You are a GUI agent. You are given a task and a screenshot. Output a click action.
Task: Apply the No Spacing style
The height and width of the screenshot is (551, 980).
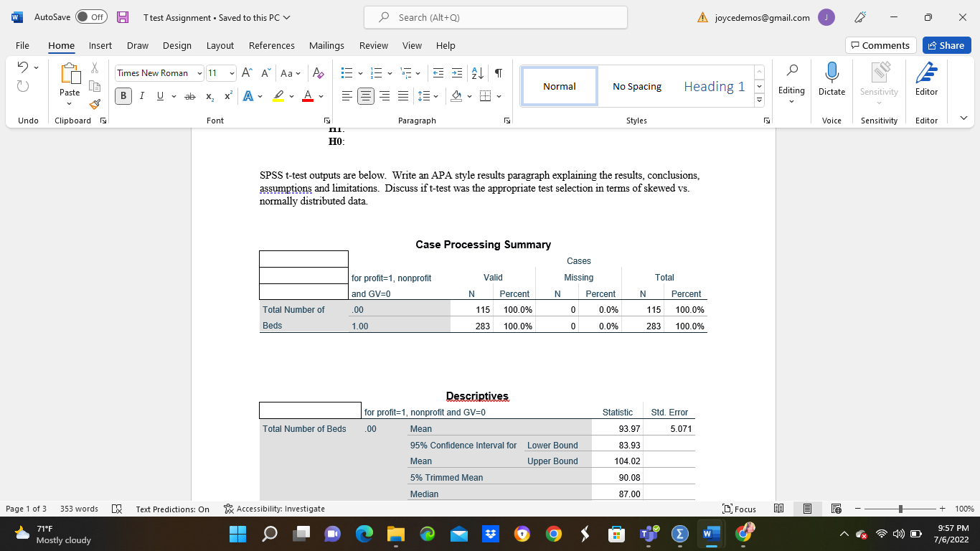point(637,86)
